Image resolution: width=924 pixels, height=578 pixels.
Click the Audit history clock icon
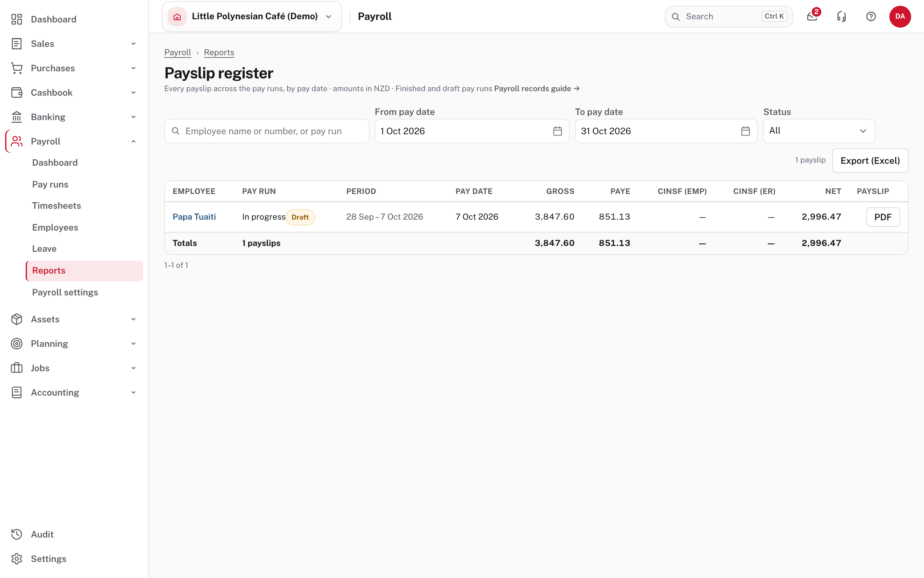coord(16,534)
